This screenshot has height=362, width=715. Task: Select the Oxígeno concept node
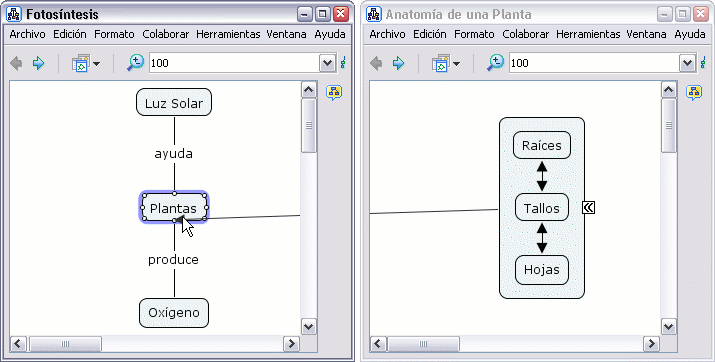174,313
